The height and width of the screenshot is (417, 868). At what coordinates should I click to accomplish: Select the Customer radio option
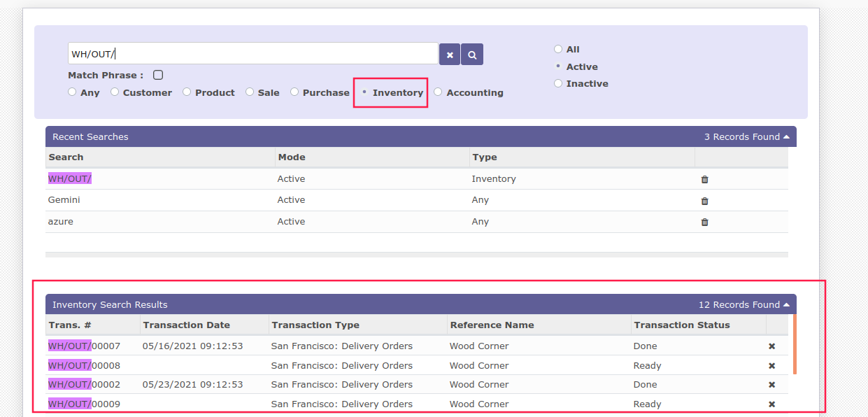(x=115, y=92)
